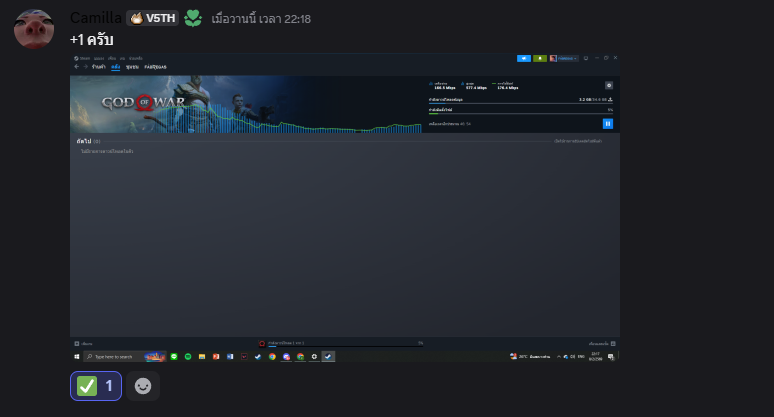Screen dimensions: 774x417
Task: Open the download settings gear icon
Action: point(609,86)
